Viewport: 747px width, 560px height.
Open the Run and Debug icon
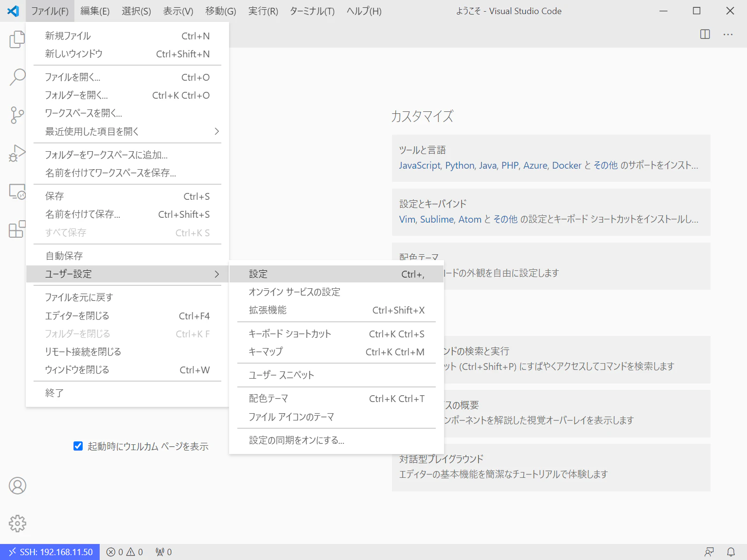point(17,153)
